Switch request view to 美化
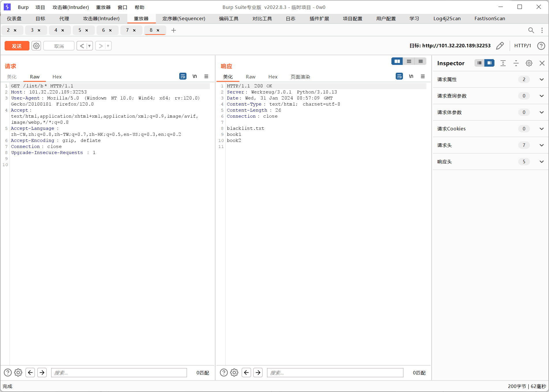Viewport: 549px width, 392px height. pos(12,77)
